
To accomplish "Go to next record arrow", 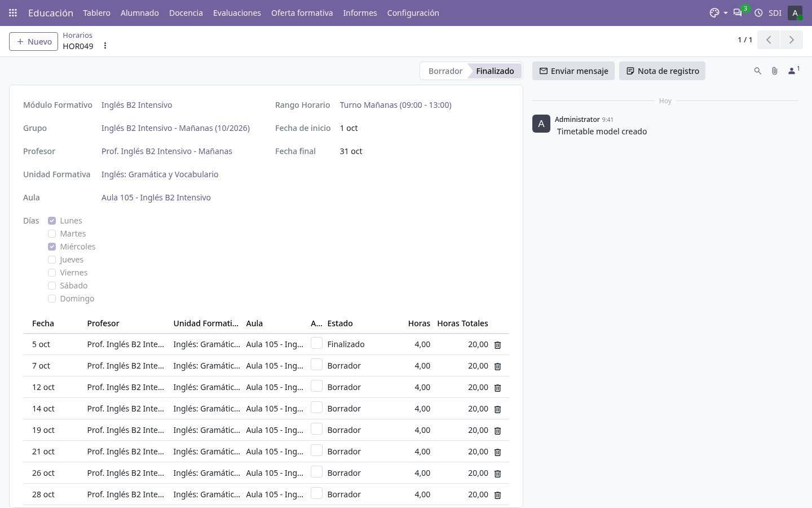I will 791,40.
